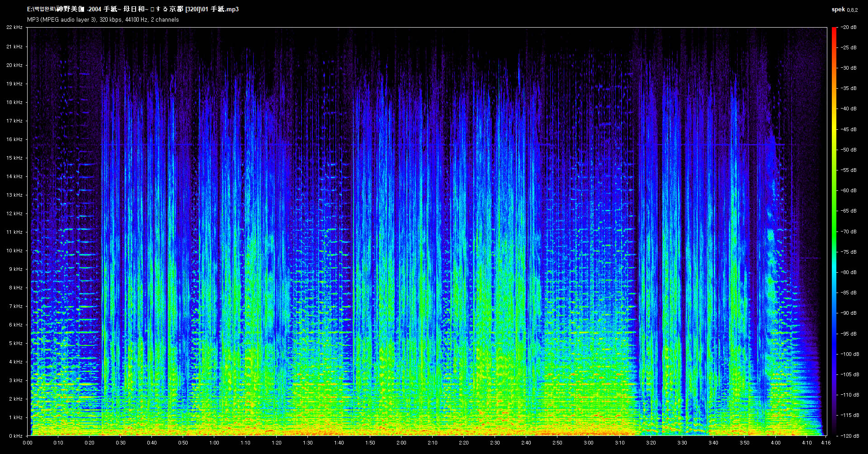Select the 19 kHz frequency axis label
The image size is (868, 454).
[14, 84]
